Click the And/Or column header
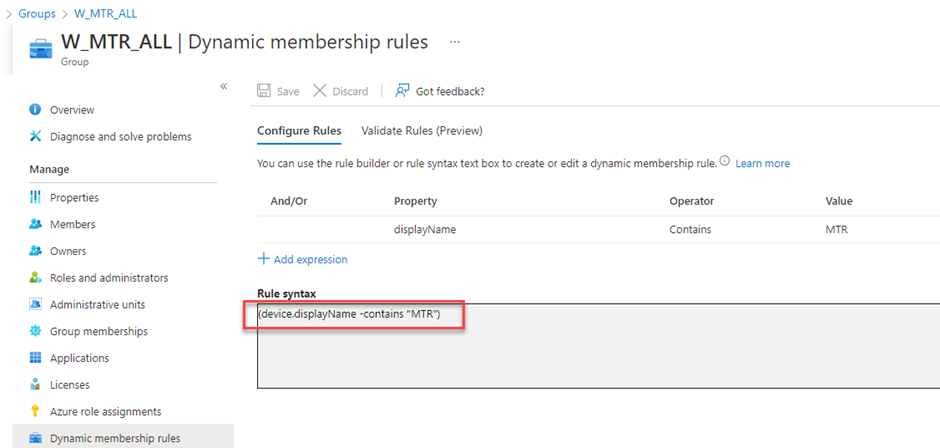 [x=289, y=201]
